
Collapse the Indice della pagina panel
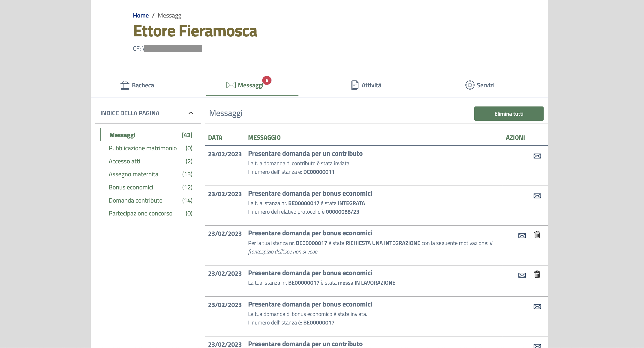coord(190,113)
